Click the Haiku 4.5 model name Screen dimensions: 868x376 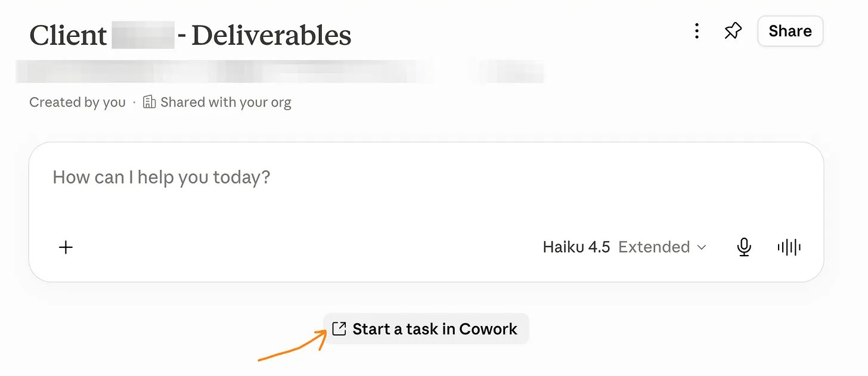point(576,247)
